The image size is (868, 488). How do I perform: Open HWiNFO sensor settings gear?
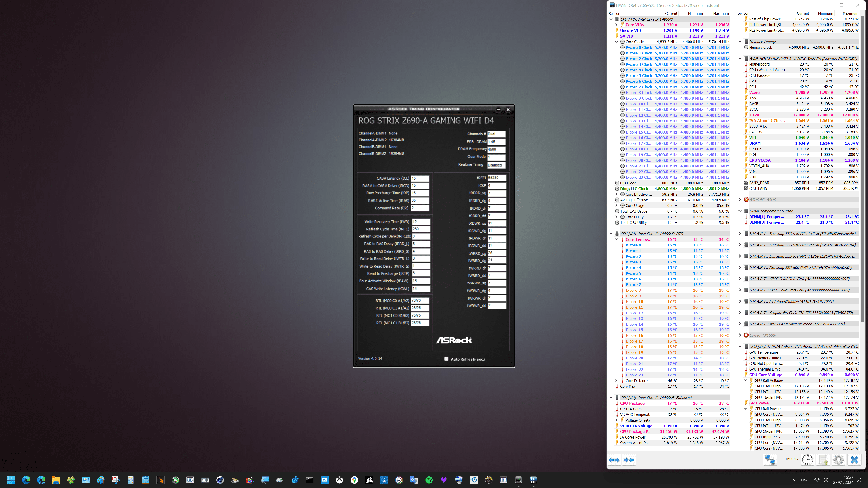pyautogui.click(x=838, y=459)
